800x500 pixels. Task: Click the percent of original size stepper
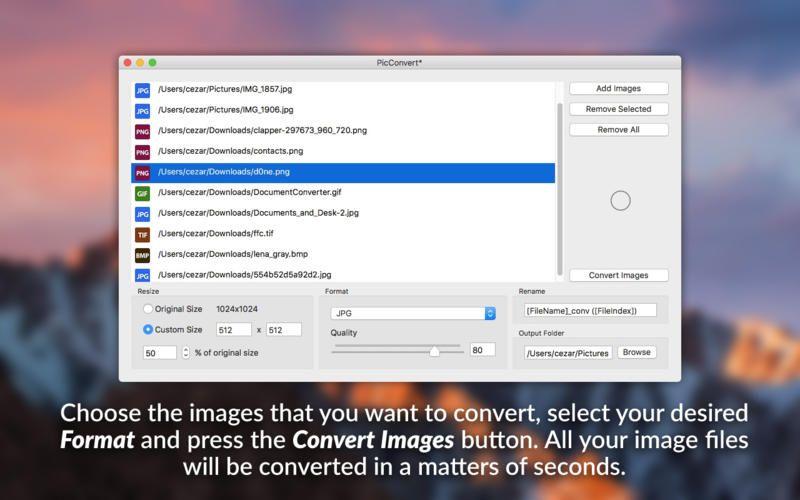coord(185,352)
